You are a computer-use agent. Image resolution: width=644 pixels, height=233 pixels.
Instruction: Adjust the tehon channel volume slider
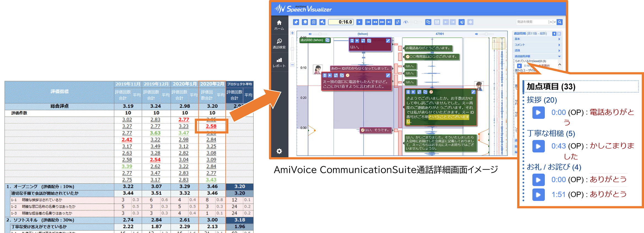tap(320, 34)
